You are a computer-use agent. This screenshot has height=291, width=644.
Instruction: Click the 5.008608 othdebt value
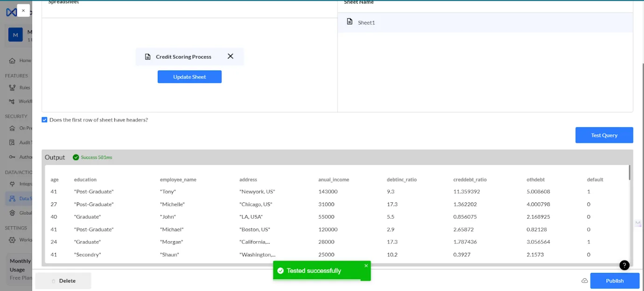539,192
